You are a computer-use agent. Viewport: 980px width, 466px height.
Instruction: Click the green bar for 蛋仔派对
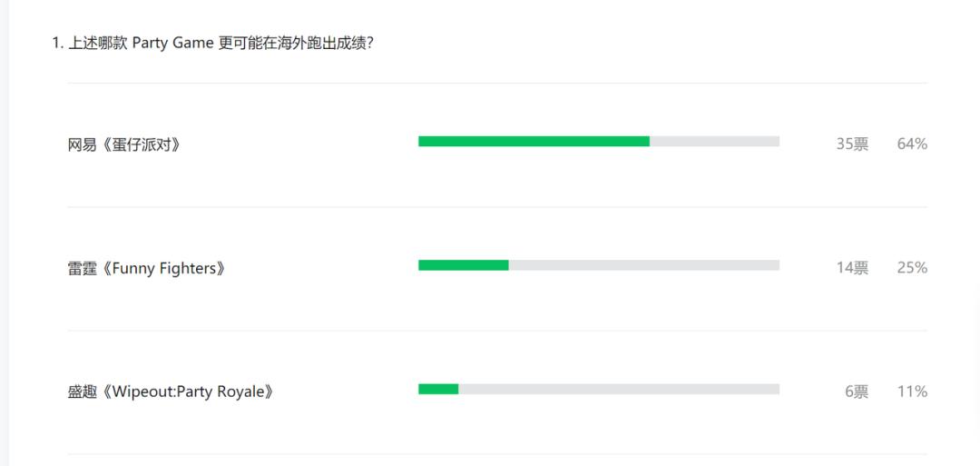point(534,142)
